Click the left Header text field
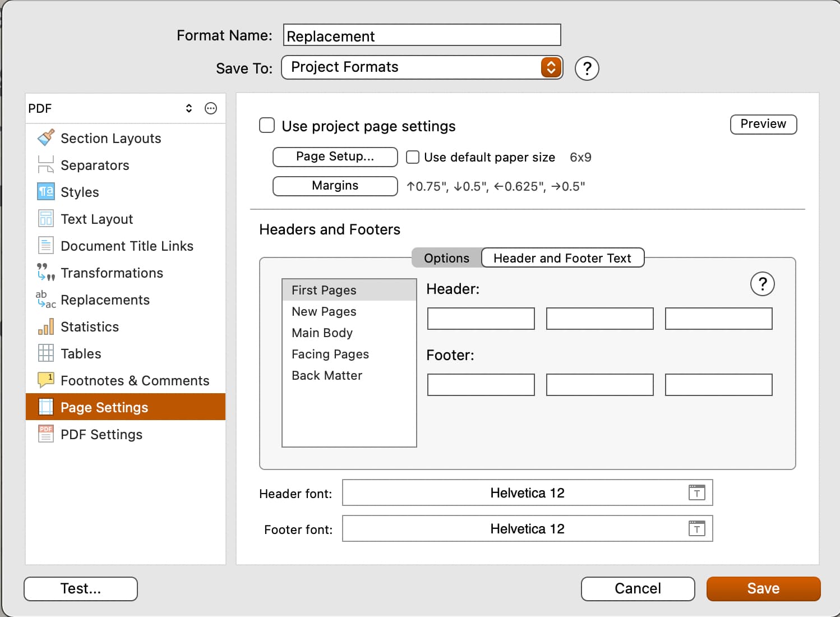Screen dimensions: 840x617 (x=481, y=319)
